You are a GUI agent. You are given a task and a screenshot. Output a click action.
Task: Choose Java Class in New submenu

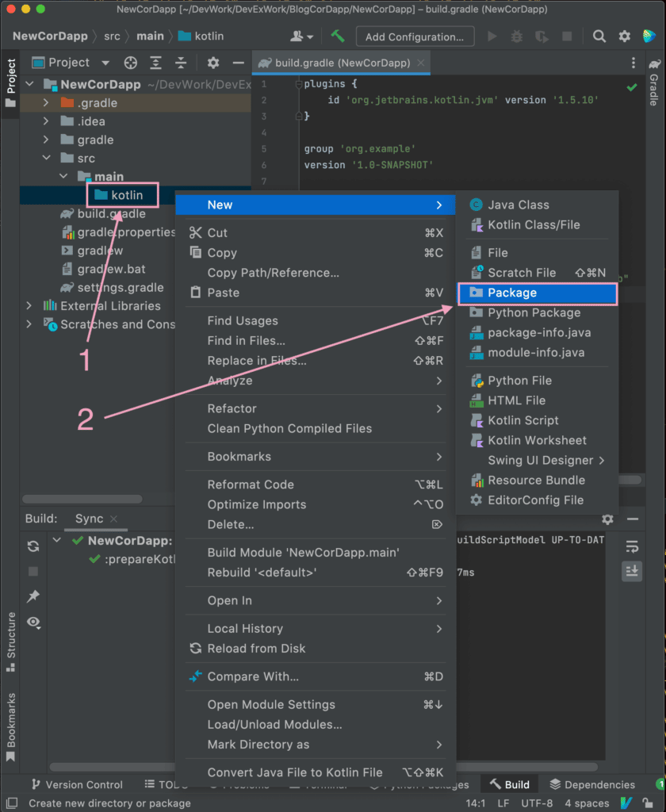pyautogui.click(x=537, y=205)
